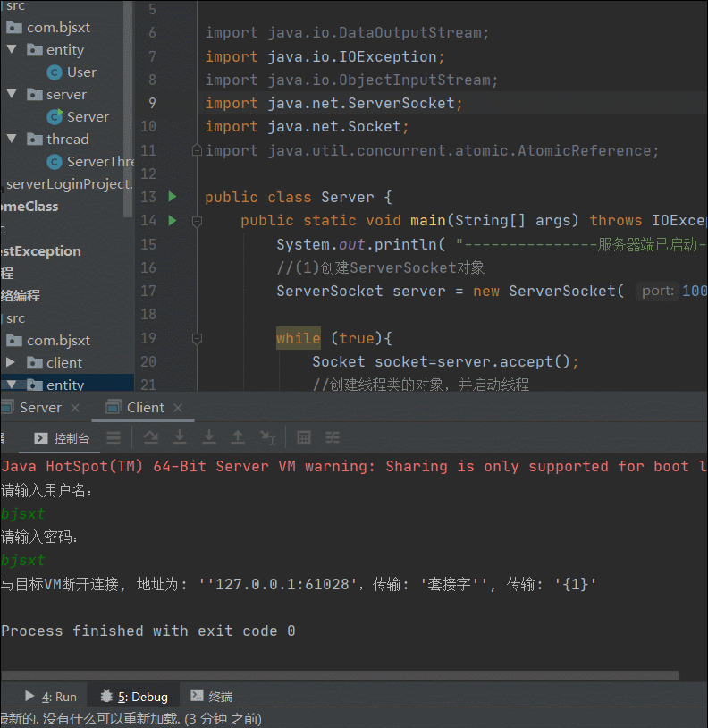Click the Step Into debugger icon
The image size is (708, 728).
pyautogui.click(x=180, y=437)
